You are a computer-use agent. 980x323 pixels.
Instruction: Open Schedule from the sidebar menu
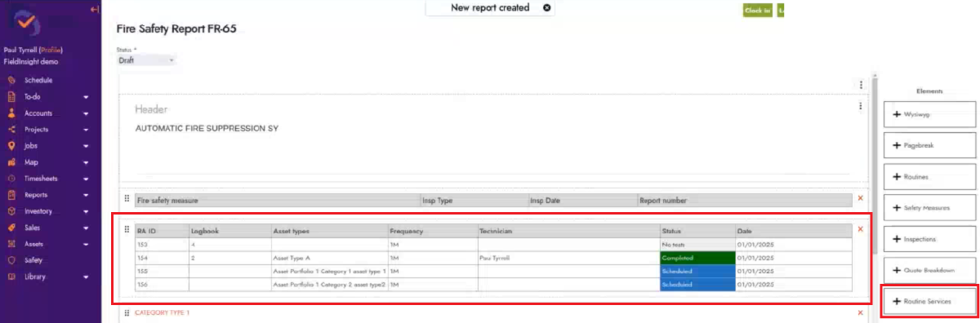pos(38,81)
